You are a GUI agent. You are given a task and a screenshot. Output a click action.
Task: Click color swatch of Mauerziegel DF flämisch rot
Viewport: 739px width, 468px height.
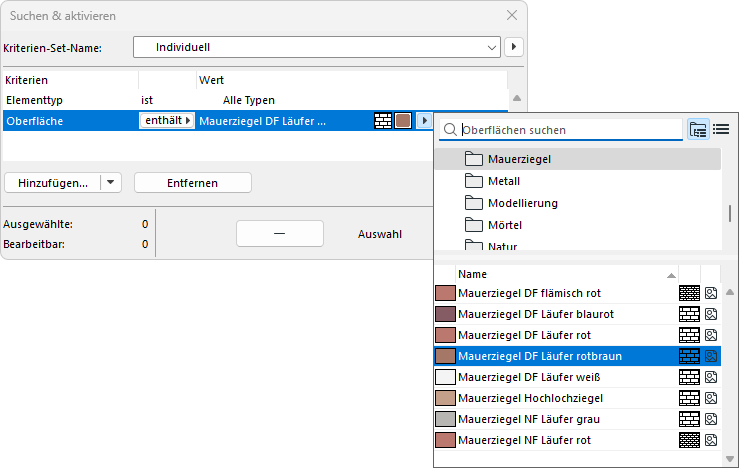tap(445, 293)
